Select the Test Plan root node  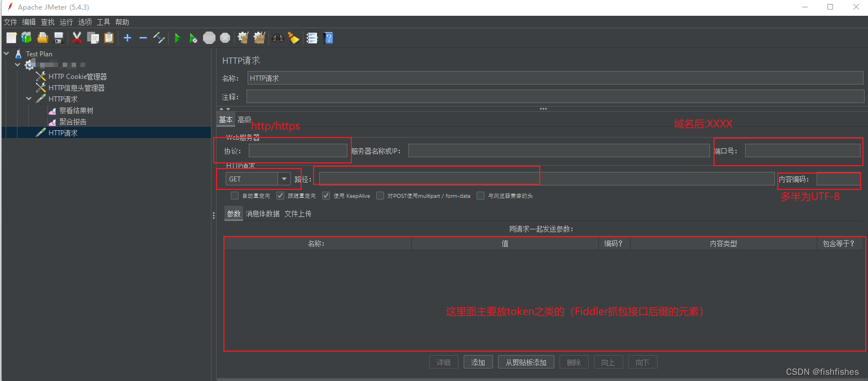click(39, 54)
